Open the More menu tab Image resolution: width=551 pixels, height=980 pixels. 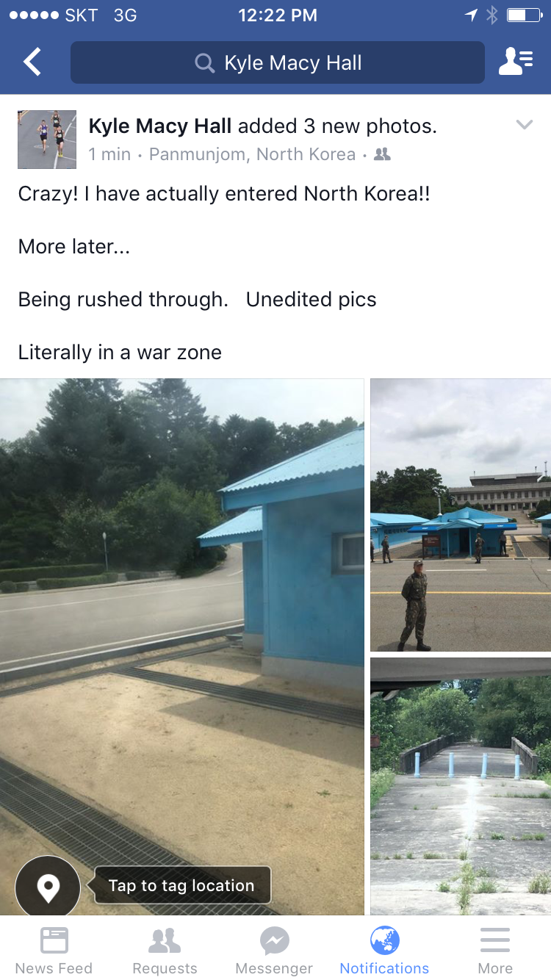(x=495, y=949)
